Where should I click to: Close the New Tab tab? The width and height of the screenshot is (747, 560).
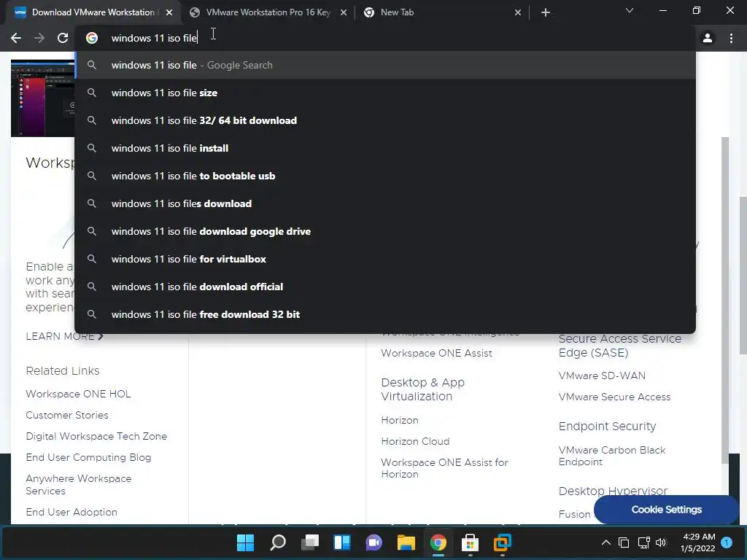tap(518, 12)
